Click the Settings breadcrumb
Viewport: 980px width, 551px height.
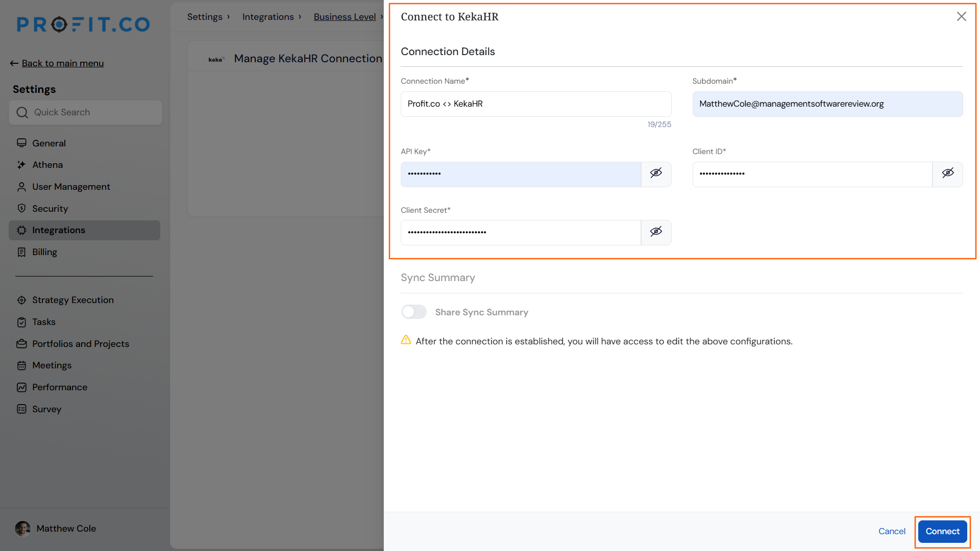(205, 16)
